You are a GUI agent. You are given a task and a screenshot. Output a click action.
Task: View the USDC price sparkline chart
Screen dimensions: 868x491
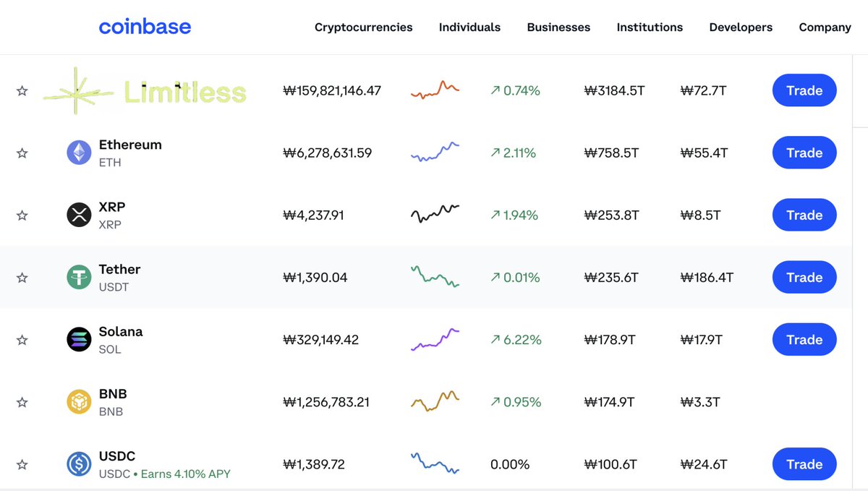[x=435, y=463]
